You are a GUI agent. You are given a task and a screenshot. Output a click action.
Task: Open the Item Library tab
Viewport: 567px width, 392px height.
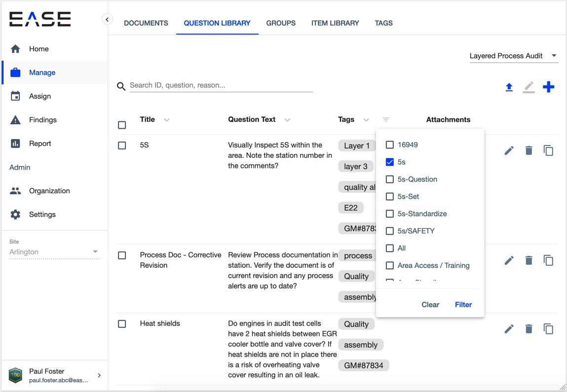pos(335,23)
